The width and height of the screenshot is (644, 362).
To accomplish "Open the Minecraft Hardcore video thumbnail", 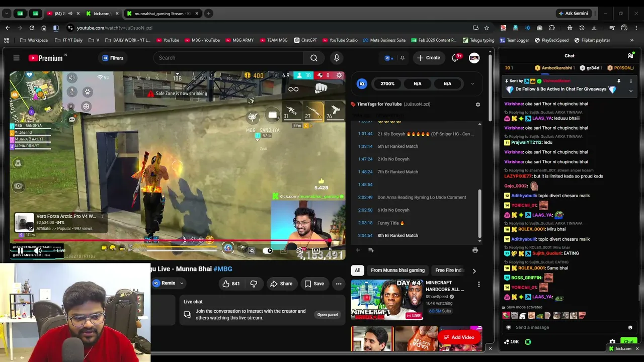I will coord(387,300).
